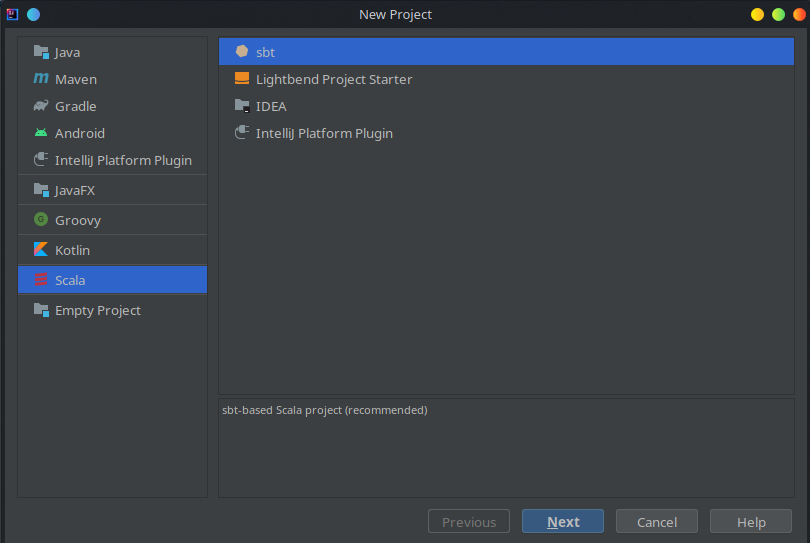Click the sbt-based Scala project description text
The height and width of the screenshot is (543, 810).
(x=324, y=410)
